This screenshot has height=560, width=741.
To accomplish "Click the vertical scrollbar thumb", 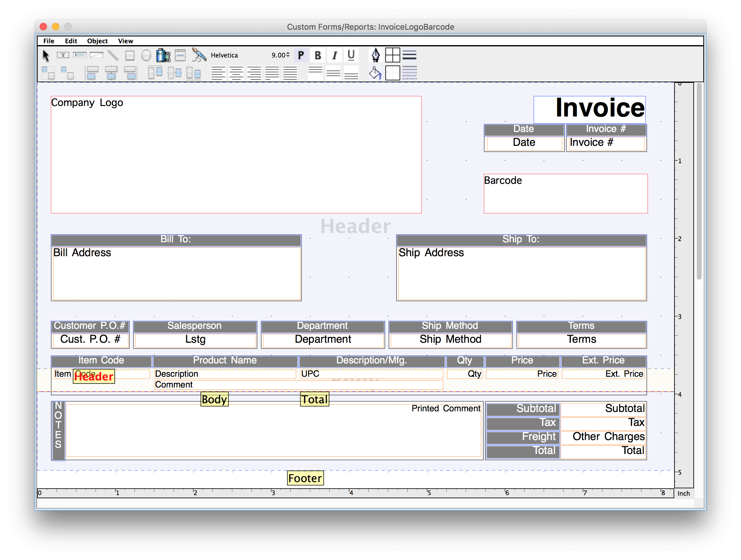I will (x=699, y=181).
